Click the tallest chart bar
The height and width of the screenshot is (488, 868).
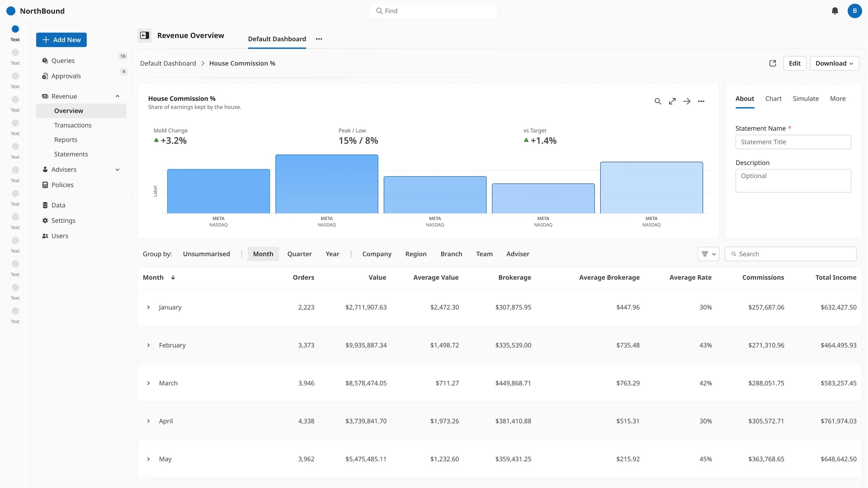click(326, 184)
